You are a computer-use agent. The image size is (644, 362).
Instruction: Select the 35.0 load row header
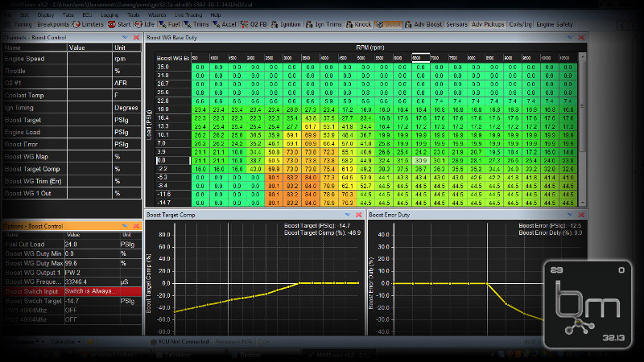click(173, 67)
